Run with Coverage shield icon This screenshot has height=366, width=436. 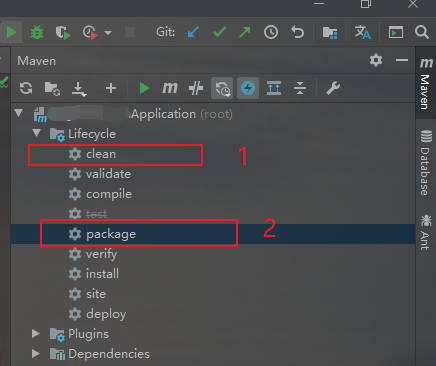63,32
